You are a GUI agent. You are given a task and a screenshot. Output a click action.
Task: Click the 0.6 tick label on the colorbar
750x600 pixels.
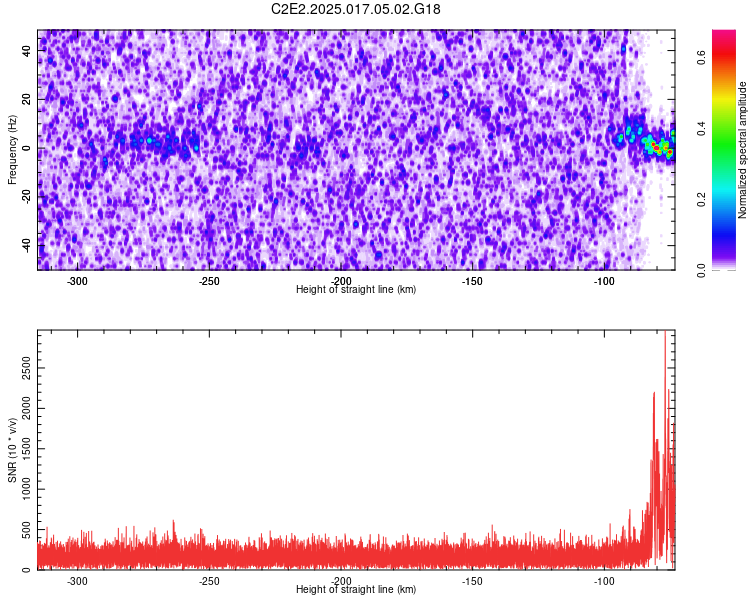pos(701,57)
